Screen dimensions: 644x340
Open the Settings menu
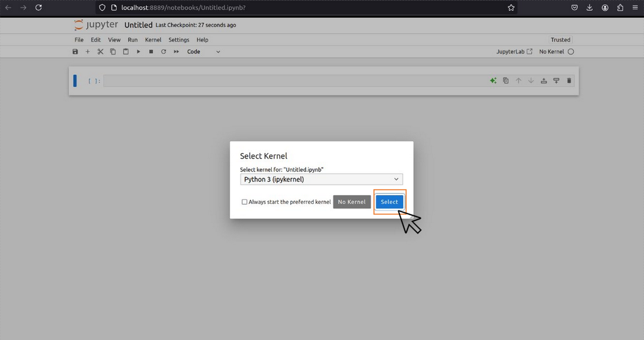(179, 40)
